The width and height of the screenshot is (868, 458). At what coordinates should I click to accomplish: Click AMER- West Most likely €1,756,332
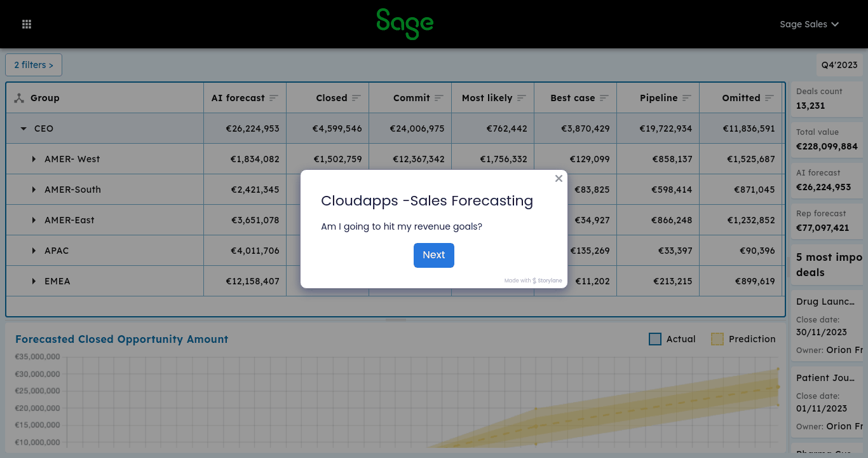pyautogui.click(x=493, y=159)
